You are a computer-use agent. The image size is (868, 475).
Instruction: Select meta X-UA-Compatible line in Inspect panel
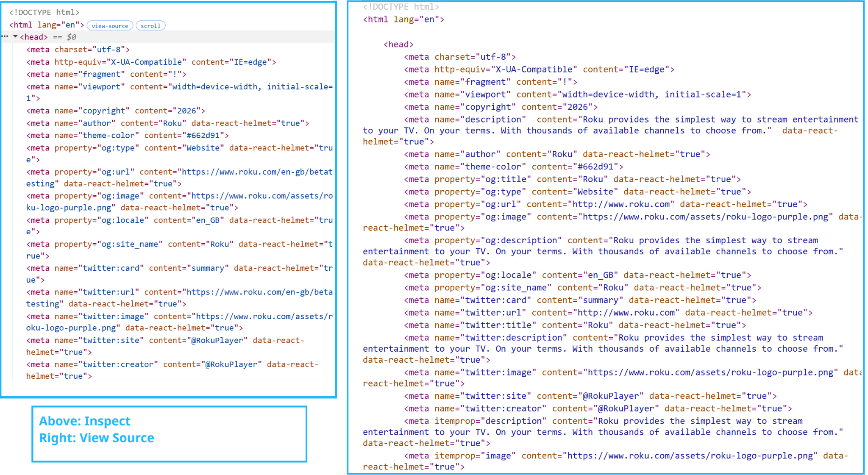click(x=151, y=62)
